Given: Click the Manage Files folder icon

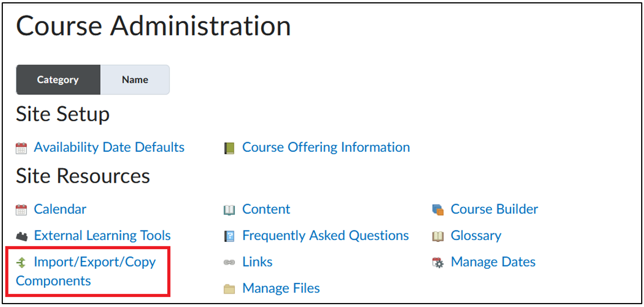Looking at the screenshot, I should [x=229, y=289].
